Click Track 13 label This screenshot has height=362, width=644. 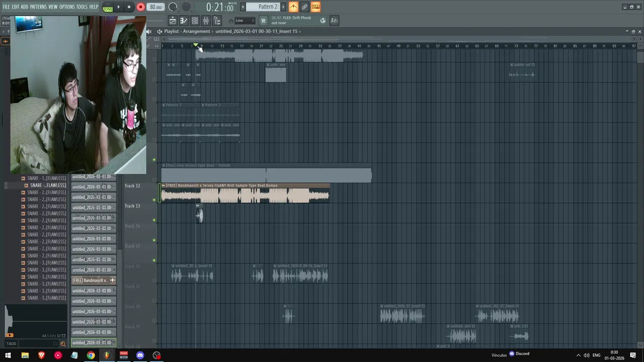132,206
